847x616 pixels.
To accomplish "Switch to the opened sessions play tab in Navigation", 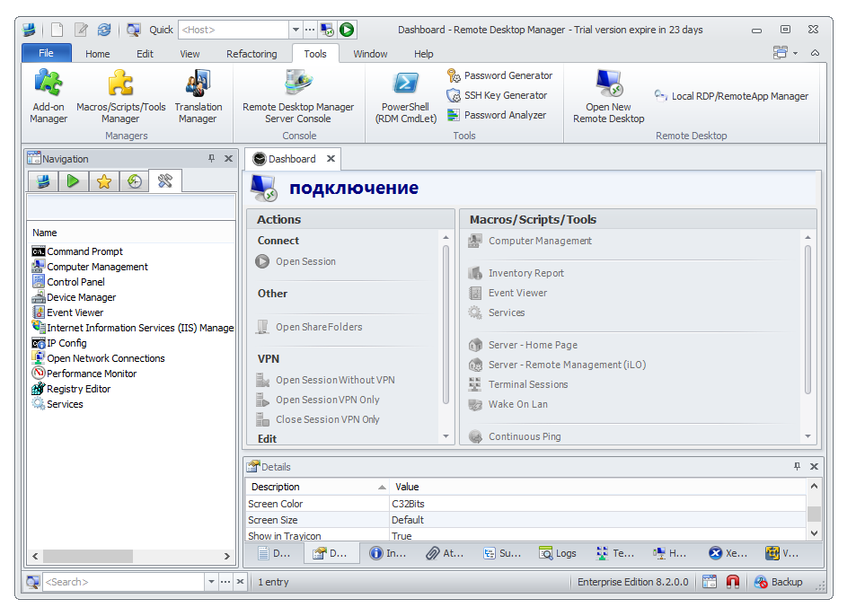I will click(73, 181).
